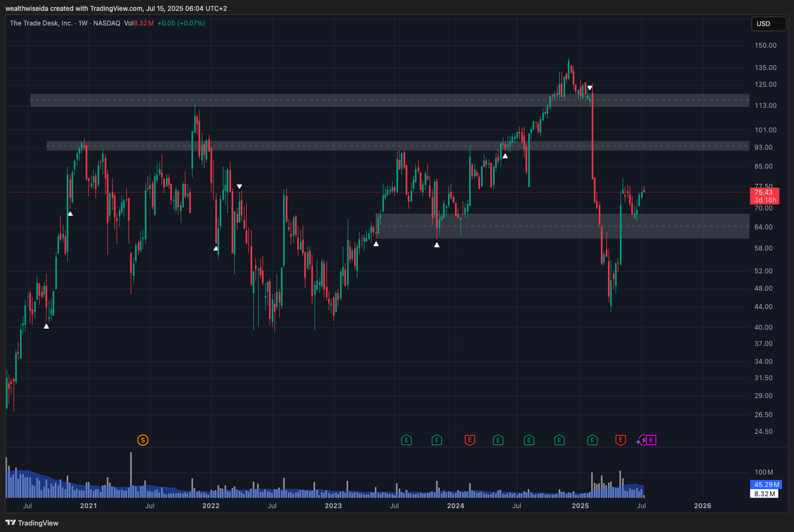Image resolution: width=794 pixels, height=532 pixels.
Task: Click the white volume label 8.32 M
Action: pyautogui.click(x=763, y=493)
